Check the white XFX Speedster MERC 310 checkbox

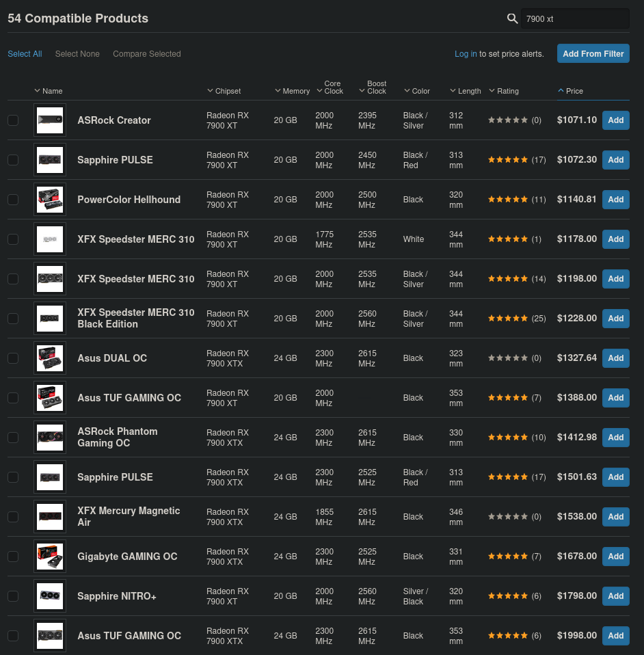[x=13, y=239]
